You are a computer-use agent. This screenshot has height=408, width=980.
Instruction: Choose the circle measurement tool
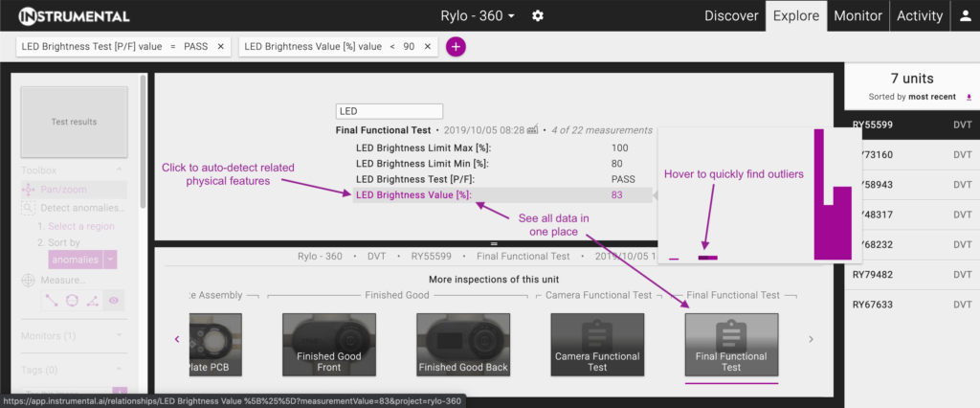point(72,301)
